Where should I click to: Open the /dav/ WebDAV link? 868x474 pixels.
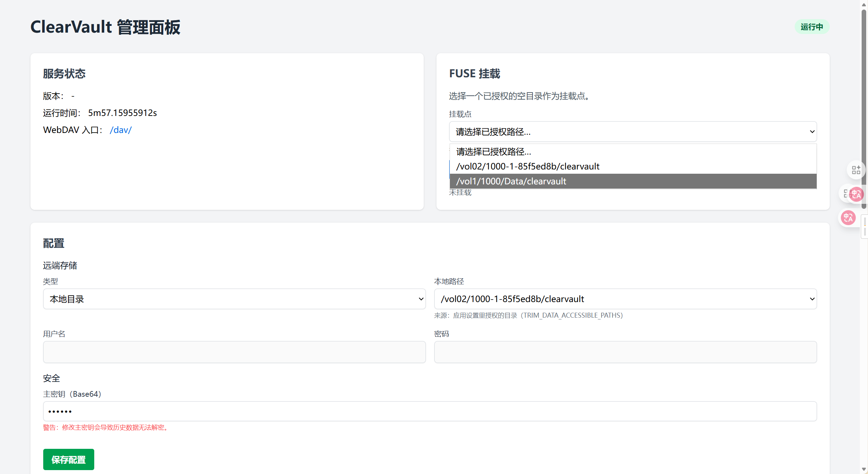point(120,130)
